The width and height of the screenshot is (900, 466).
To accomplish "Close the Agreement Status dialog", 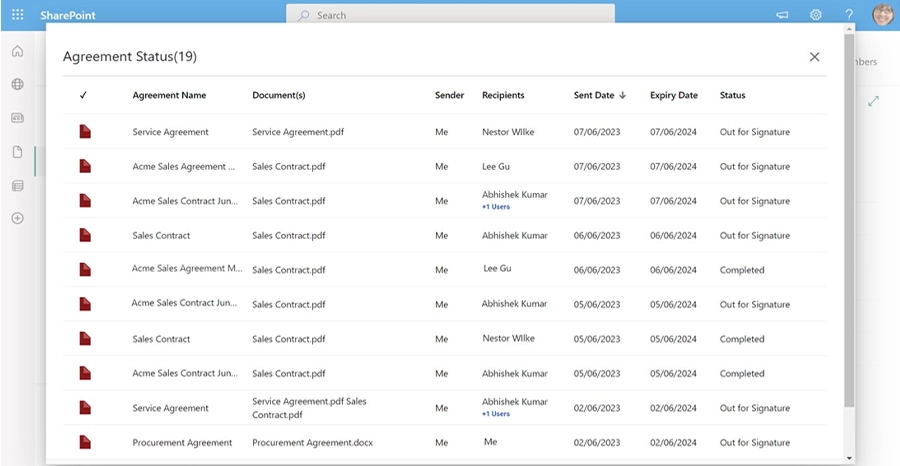I will pos(814,57).
